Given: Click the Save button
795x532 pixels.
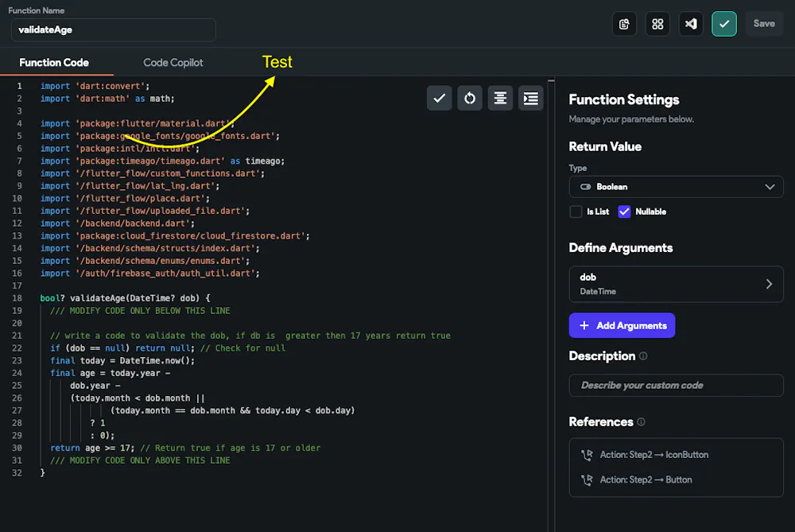Looking at the screenshot, I should (x=764, y=24).
